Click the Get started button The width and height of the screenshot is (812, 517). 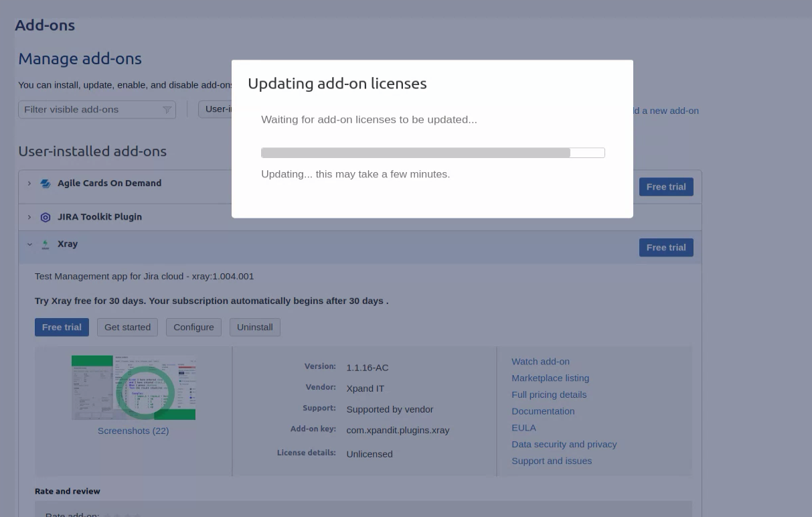[x=127, y=327]
